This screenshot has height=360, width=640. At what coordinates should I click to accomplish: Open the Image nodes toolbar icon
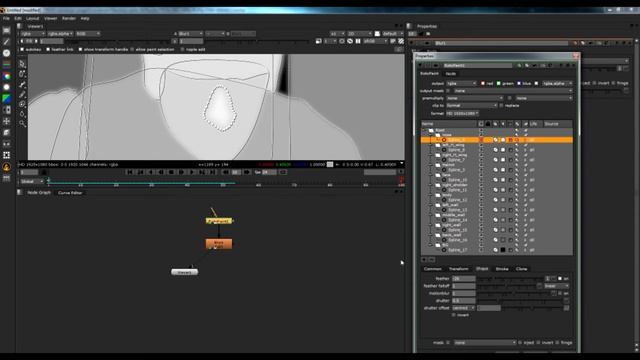point(6,31)
